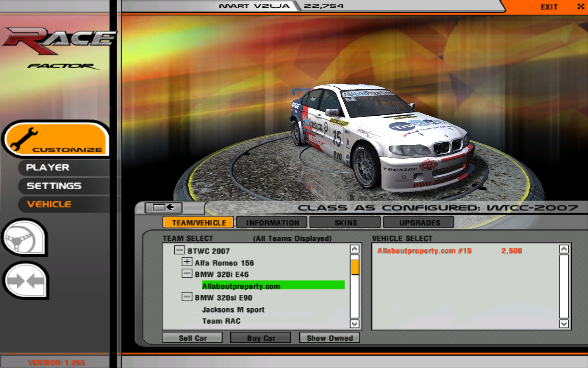Collapse the BMW 320i E46 node
588x368 pixels.
(187, 273)
